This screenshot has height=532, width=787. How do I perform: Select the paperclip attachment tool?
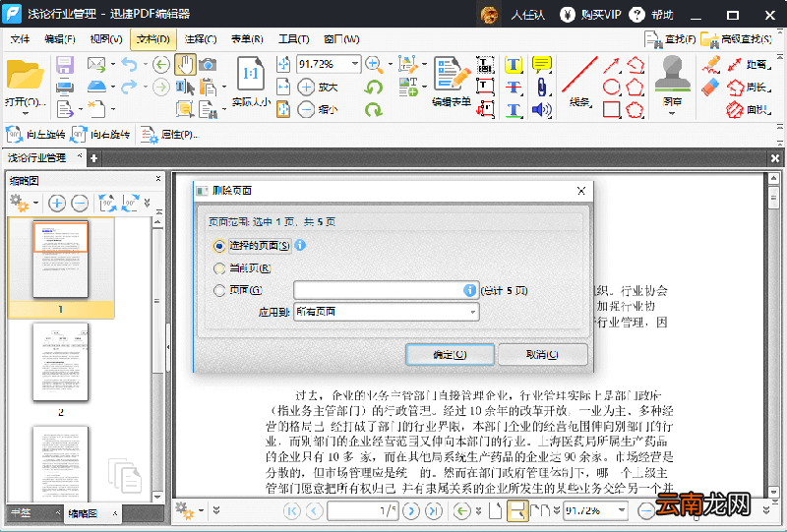tap(542, 87)
